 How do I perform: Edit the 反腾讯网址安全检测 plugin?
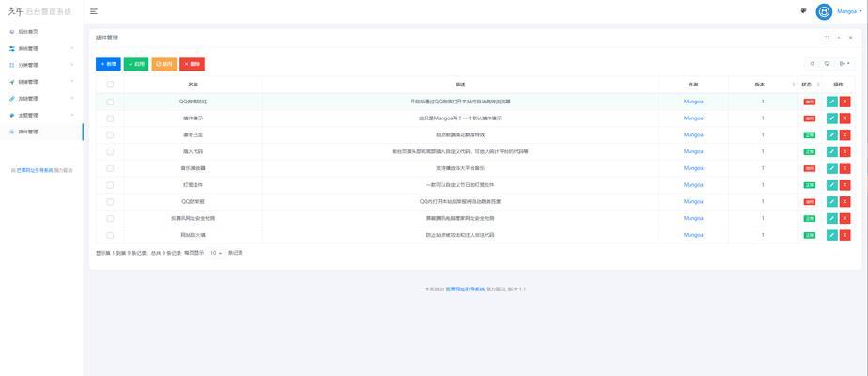pos(832,218)
